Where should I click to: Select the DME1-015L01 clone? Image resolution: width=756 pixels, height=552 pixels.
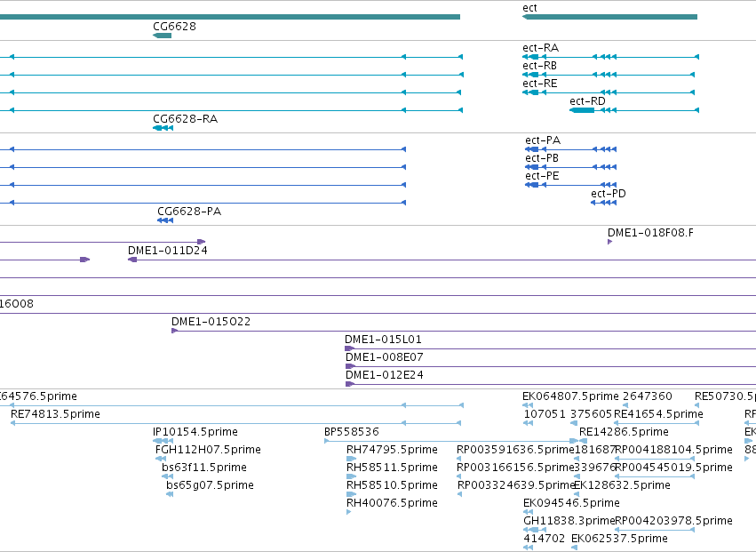pyautogui.click(x=550, y=348)
